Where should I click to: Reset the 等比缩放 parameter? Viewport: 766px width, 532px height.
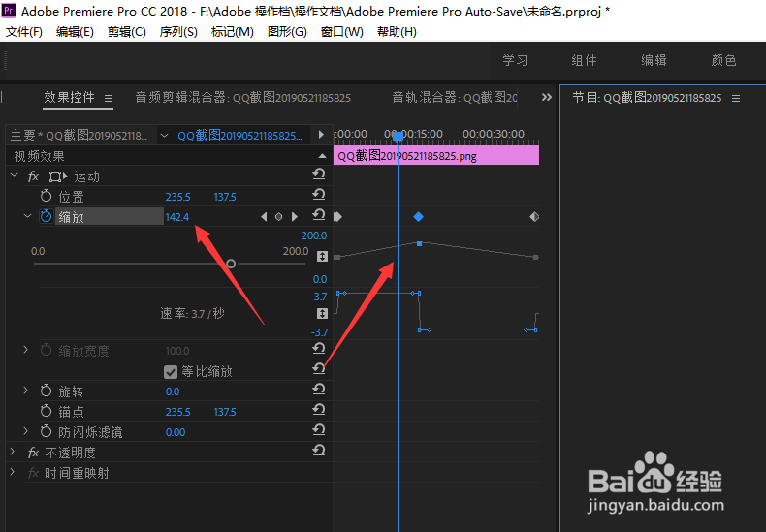click(x=319, y=368)
